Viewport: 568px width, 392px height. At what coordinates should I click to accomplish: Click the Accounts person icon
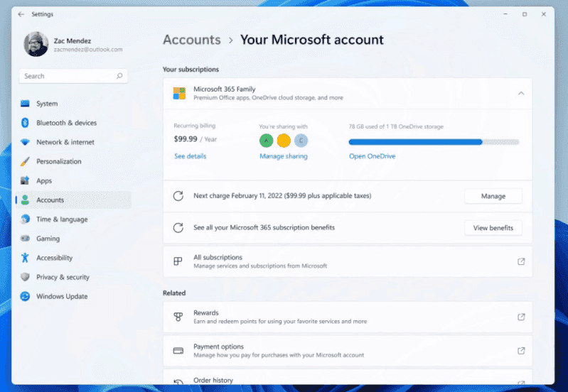(x=25, y=200)
